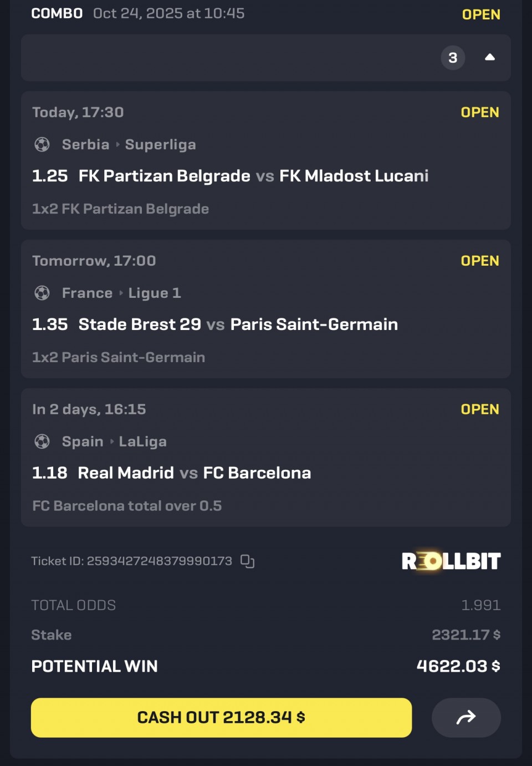
Task: Tap soccer ball icon beside France
Action: (42, 293)
